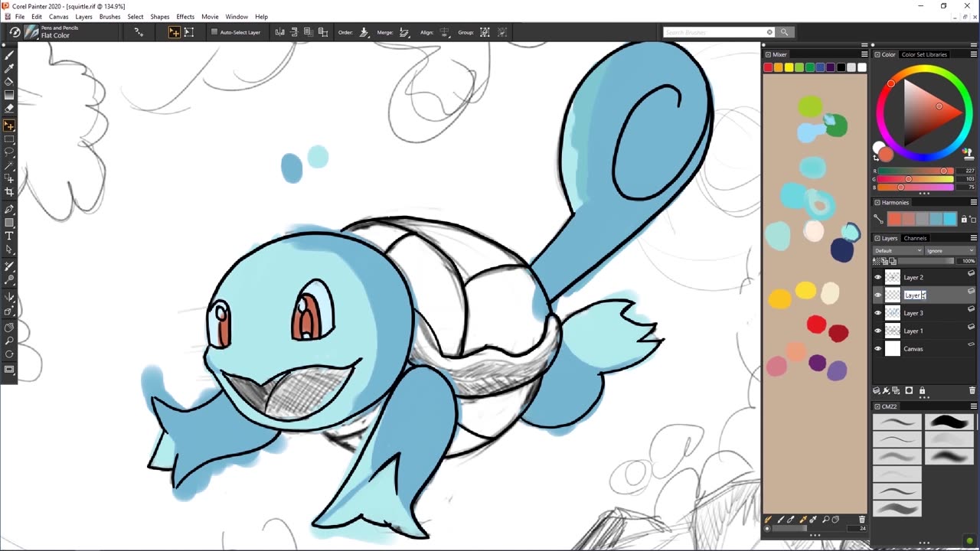Click the New Layer icon in Layers panel
Image resolution: width=980 pixels, height=551 pixels.
pos(896,390)
